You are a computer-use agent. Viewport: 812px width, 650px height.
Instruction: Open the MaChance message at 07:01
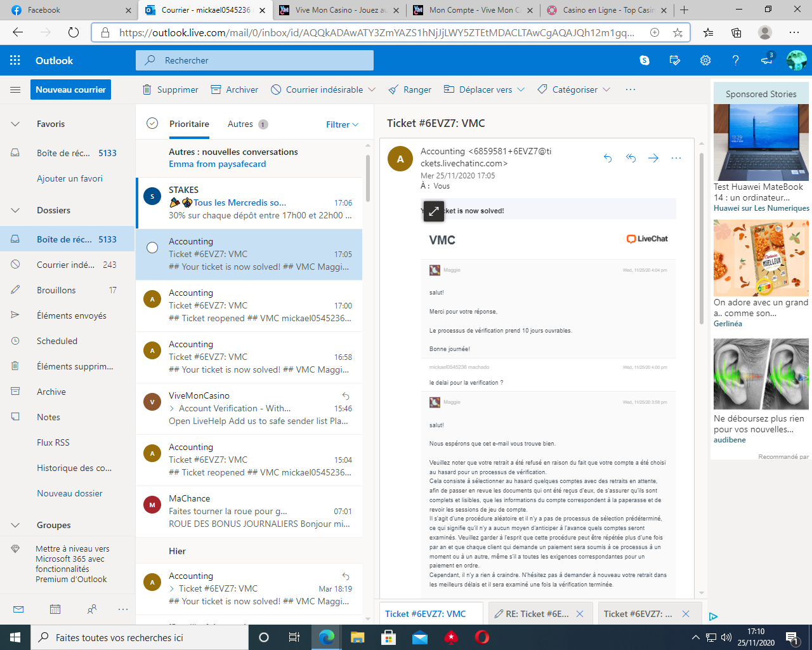249,512
